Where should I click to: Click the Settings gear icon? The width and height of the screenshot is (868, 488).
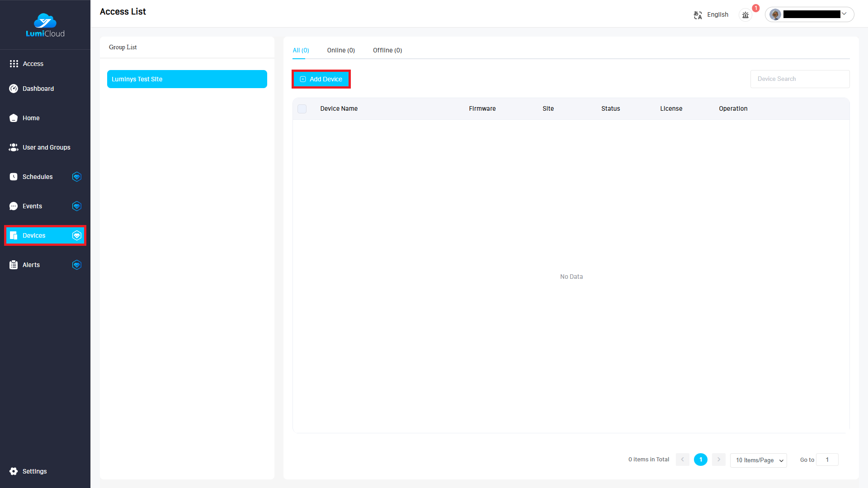point(14,471)
